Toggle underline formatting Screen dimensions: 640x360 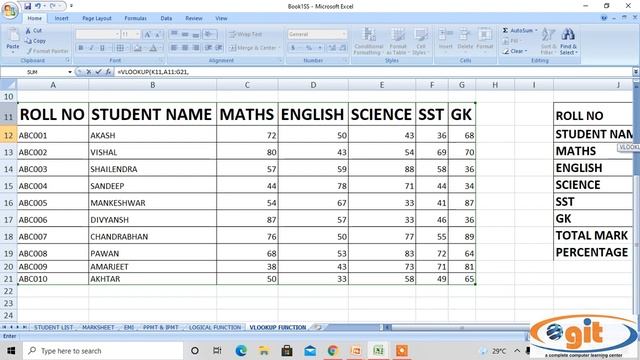pos(102,48)
